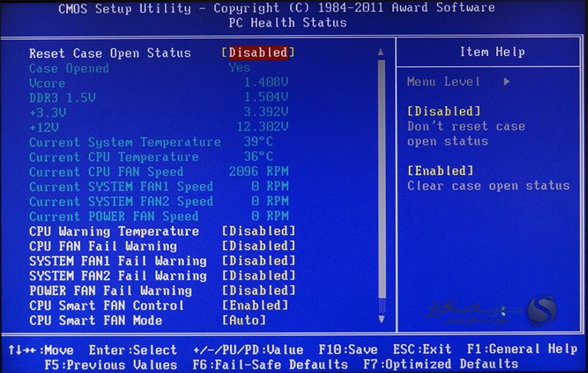Click the Reset Case Open Status label
588x373 pixels.
[110, 53]
